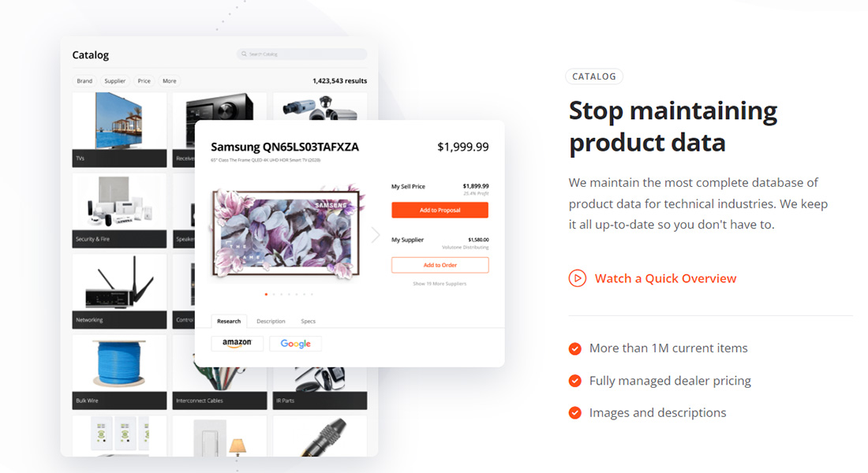868x473 pixels.
Task: Expand the More filters option
Action: click(170, 80)
